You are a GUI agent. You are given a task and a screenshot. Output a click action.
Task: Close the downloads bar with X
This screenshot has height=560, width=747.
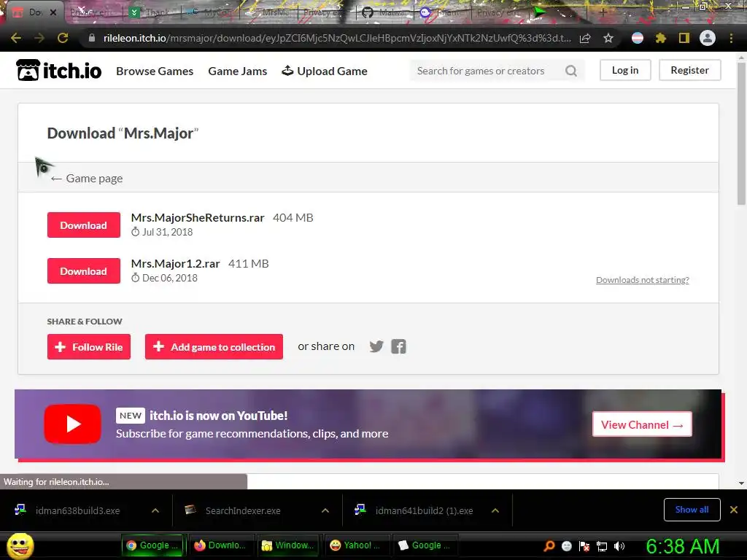pos(734,510)
